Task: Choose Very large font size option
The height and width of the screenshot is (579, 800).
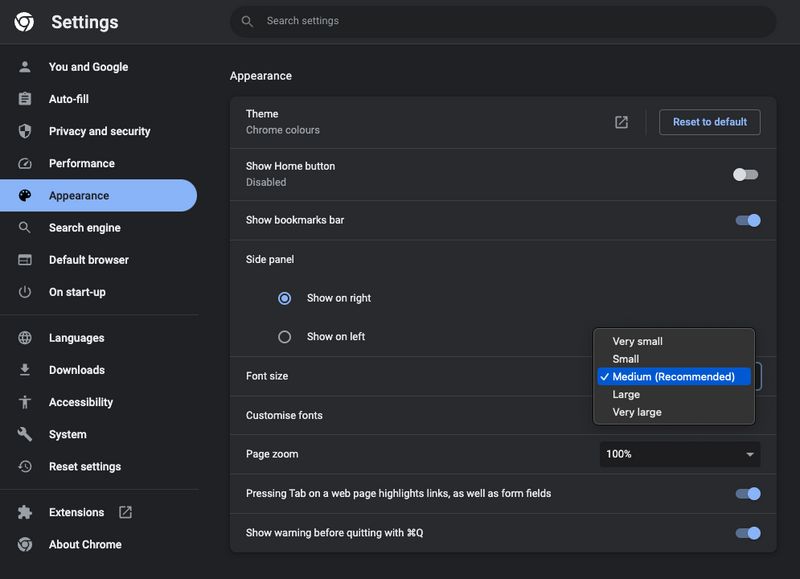Action: (673, 412)
